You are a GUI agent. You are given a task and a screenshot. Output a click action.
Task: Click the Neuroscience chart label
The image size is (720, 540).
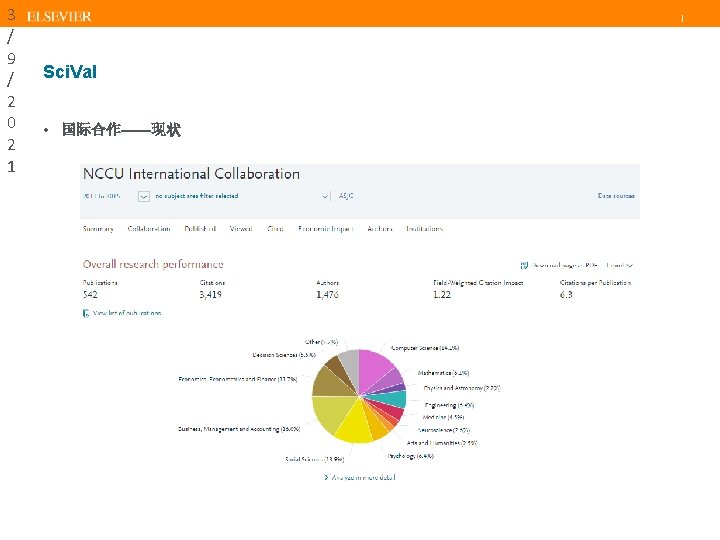tap(444, 430)
